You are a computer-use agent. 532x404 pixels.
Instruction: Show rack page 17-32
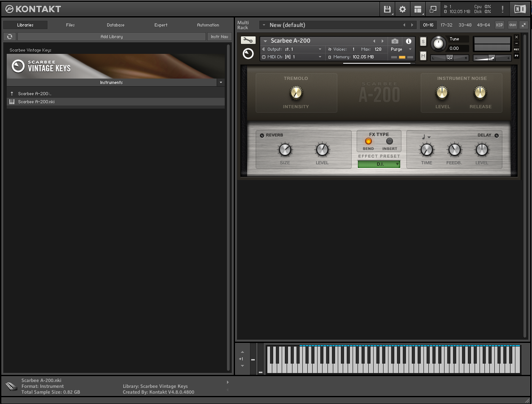(x=446, y=25)
